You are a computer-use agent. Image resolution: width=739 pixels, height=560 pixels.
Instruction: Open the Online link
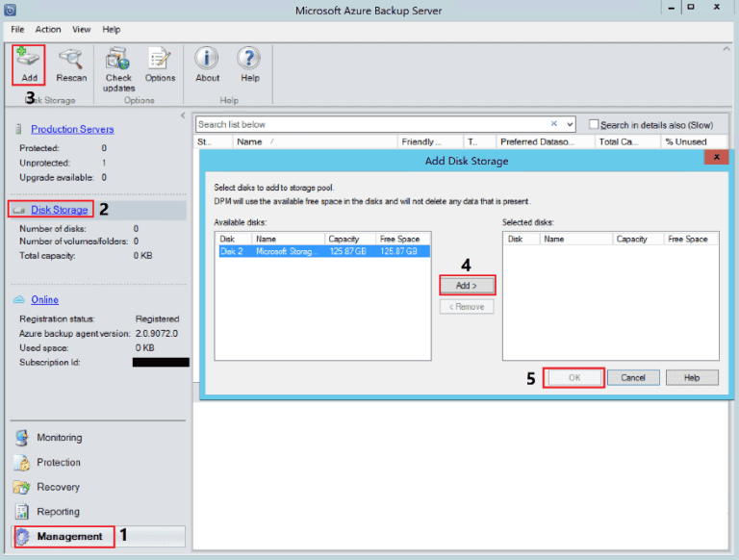tap(45, 300)
